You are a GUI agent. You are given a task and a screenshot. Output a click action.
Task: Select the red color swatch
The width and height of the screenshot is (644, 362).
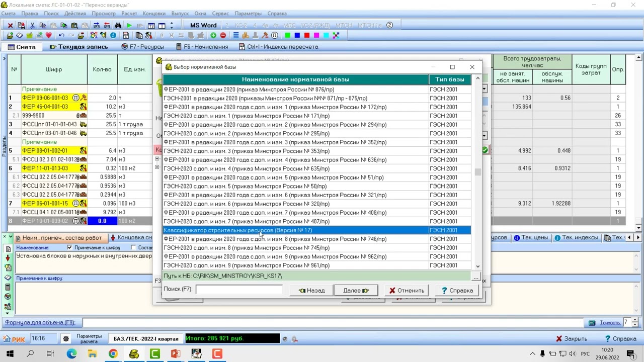click(307, 35)
